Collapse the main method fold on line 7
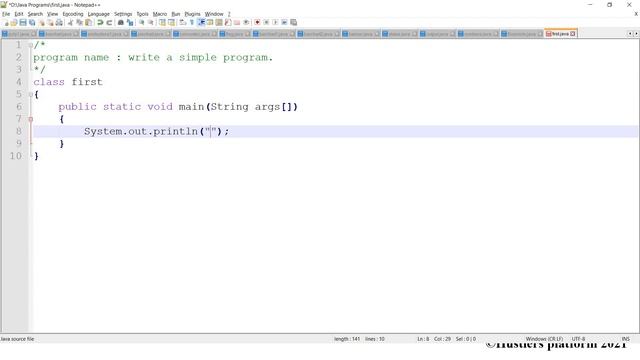 (31, 119)
